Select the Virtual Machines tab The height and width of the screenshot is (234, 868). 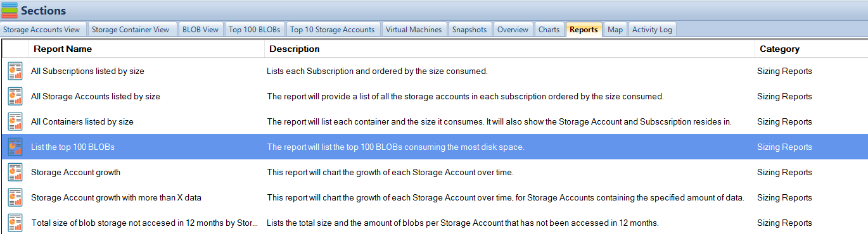click(x=414, y=29)
